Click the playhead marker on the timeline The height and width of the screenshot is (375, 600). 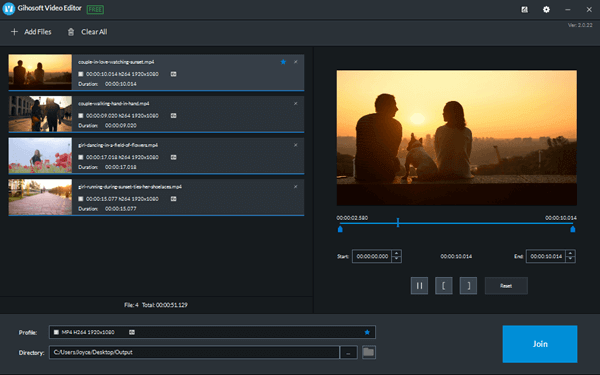(x=398, y=223)
